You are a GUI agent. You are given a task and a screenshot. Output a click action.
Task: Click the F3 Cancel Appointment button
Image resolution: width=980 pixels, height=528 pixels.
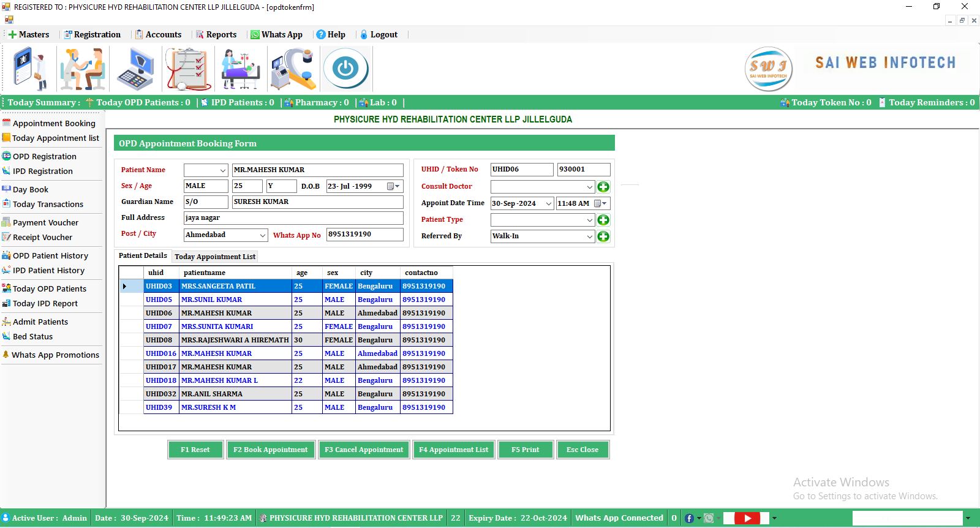pos(364,450)
